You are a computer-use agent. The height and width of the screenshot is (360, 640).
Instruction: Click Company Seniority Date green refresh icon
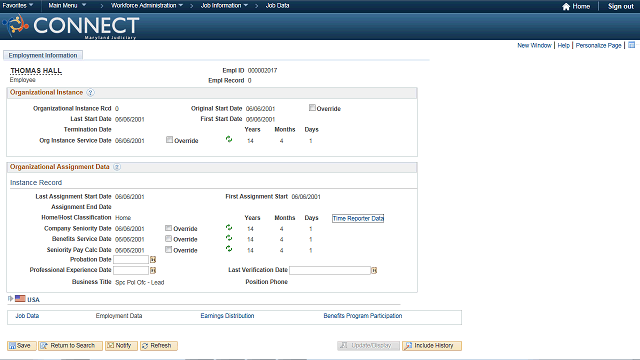click(x=229, y=228)
